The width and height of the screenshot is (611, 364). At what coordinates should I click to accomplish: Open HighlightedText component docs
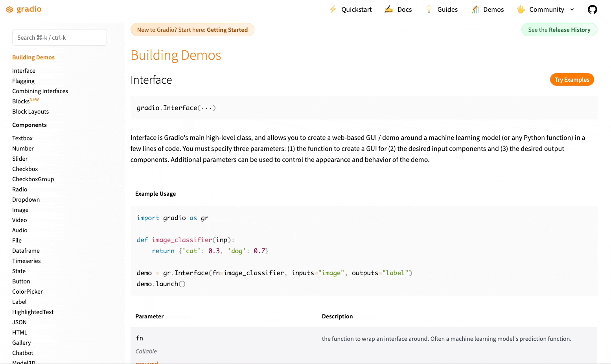pos(33,312)
